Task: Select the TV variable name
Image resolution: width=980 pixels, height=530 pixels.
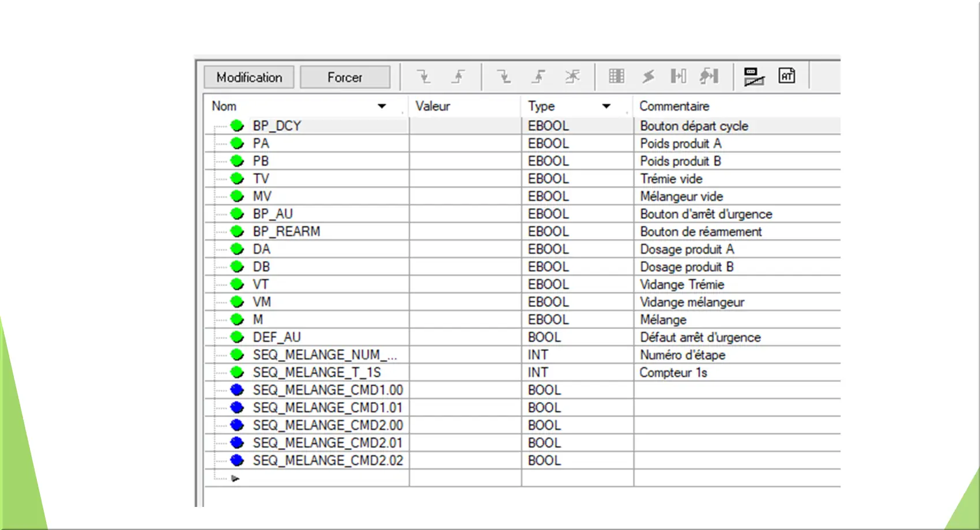Action: pyautogui.click(x=261, y=179)
